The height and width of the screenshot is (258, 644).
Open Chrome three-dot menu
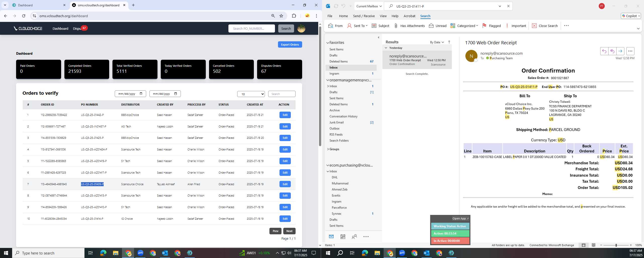tap(316, 16)
